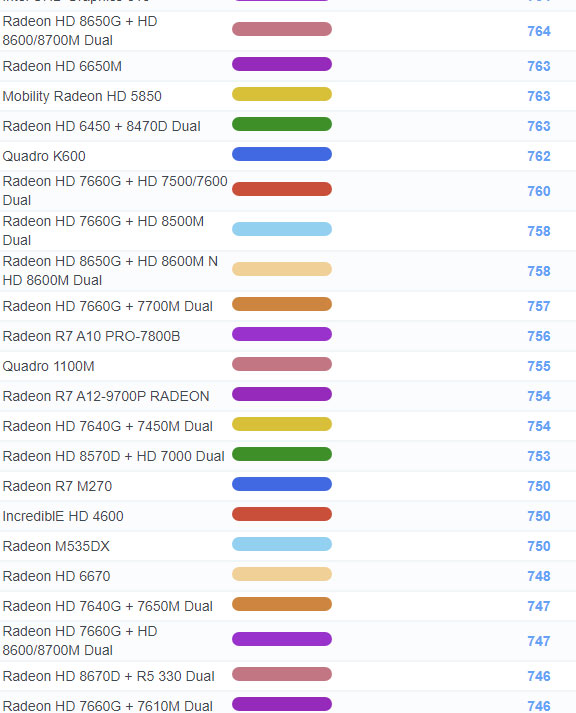Click Radeon M535DX
576x713 pixels.
(x=56, y=546)
